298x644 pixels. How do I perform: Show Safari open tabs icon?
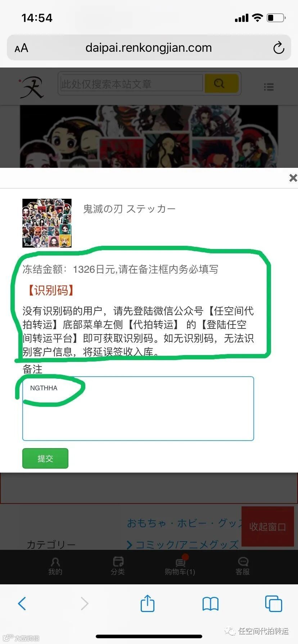pyautogui.click(x=274, y=603)
